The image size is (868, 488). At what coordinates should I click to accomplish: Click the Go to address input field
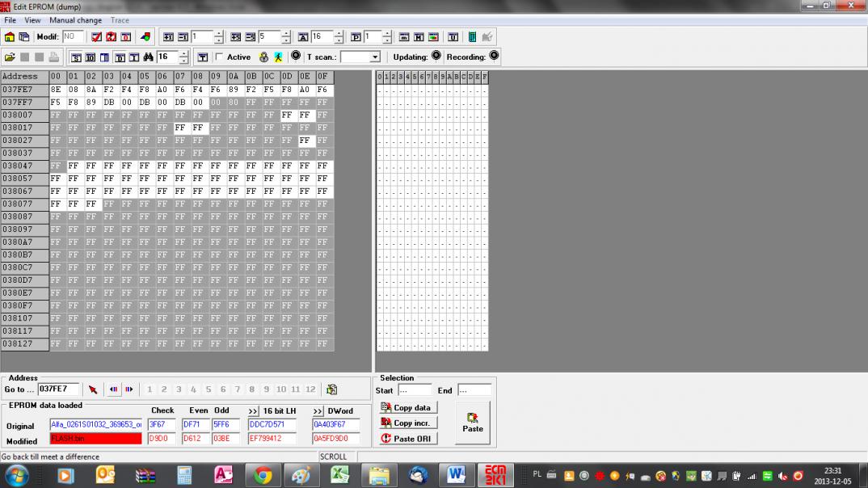click(57, 389)
